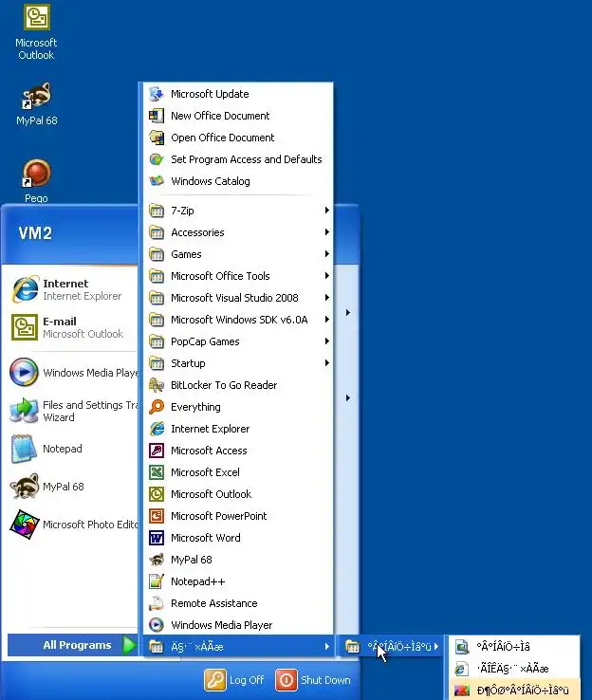The width and height of the screenshot is (592, 700).
Task: Click the Files and Settings Transfer Wizard icon
Action: click(24, 411)
